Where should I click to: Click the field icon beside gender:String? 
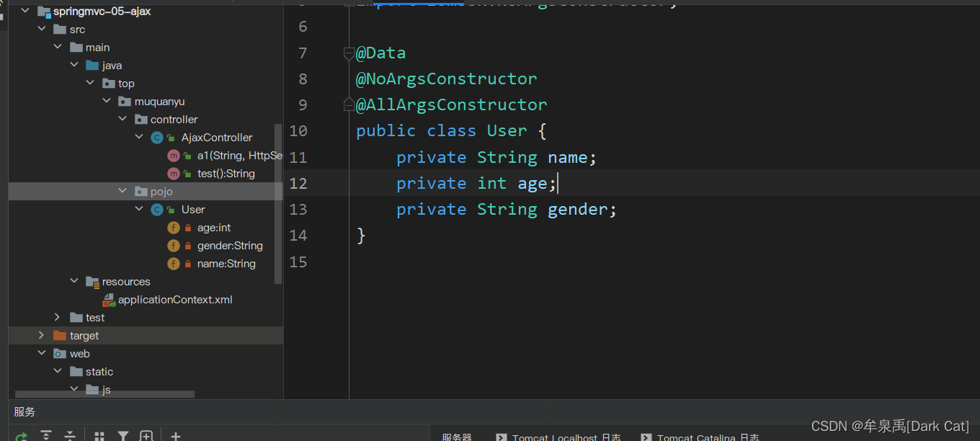[x=173, y=246]
